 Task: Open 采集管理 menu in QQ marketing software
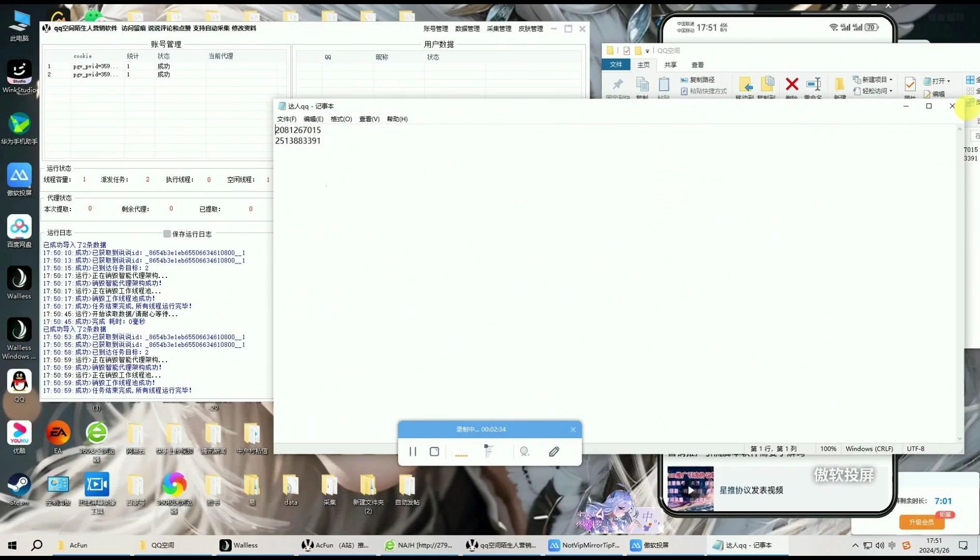[x=499, y=29]
